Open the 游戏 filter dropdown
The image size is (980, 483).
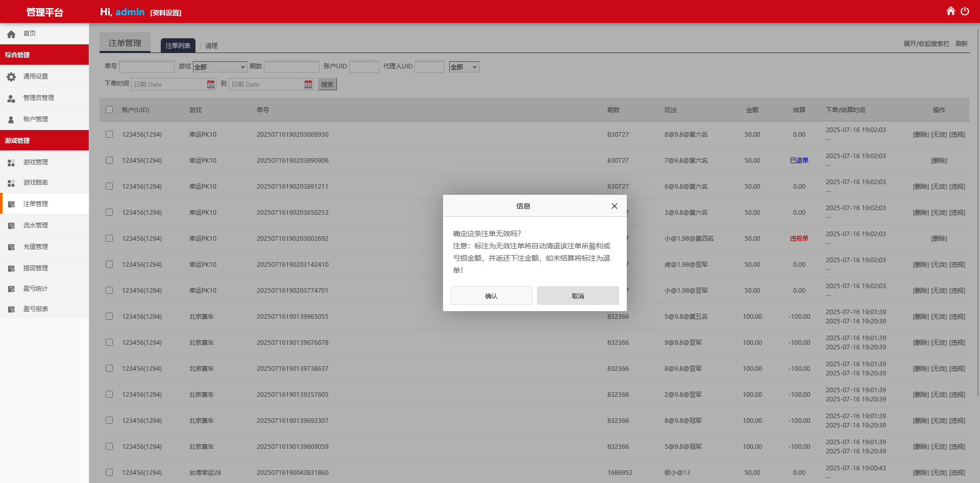coord(220,66)
